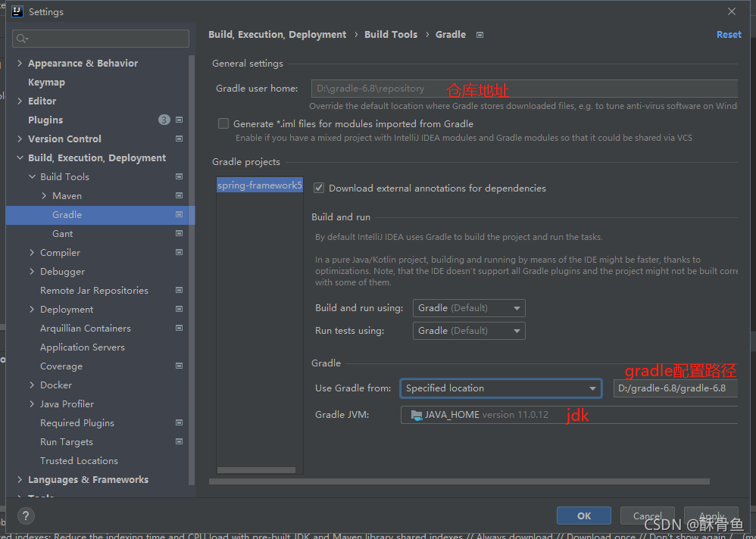The image size is (756, 539).
Task: Click the Apply button
Action: (711, 516)
